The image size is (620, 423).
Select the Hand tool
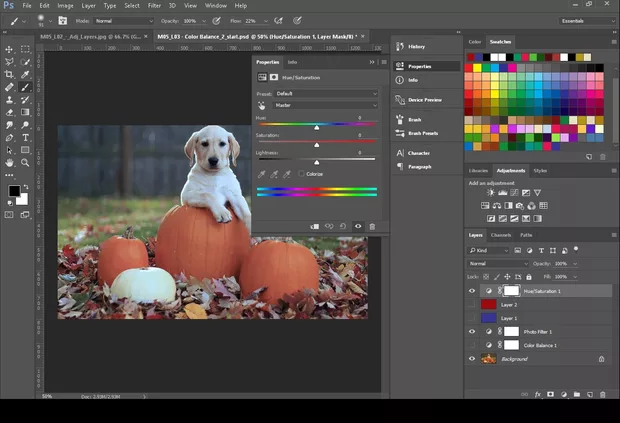[x=10, y=162]
